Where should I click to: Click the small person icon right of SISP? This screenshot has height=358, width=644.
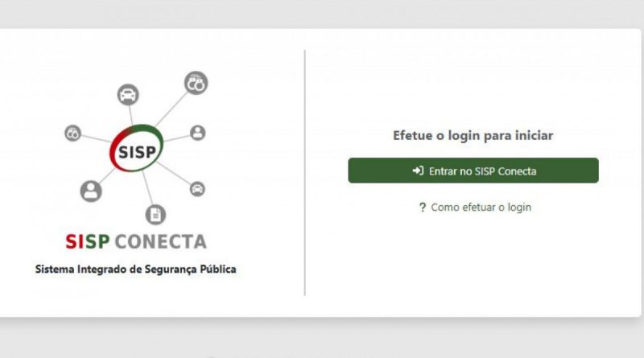tap(198, 133)
